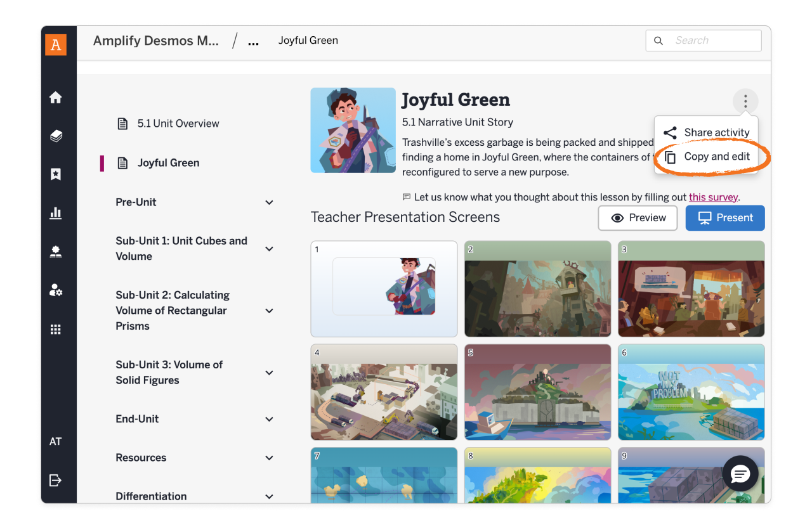Collapse the Differentiation chevron

269,496
